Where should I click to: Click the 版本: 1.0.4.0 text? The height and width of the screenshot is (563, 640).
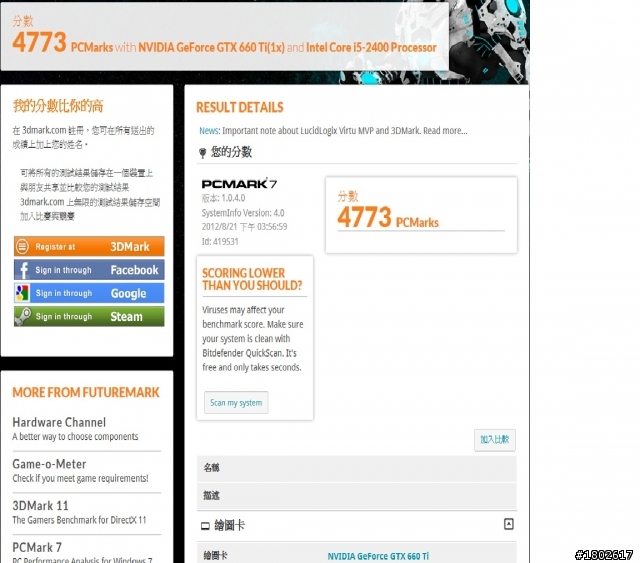point(223,198)
